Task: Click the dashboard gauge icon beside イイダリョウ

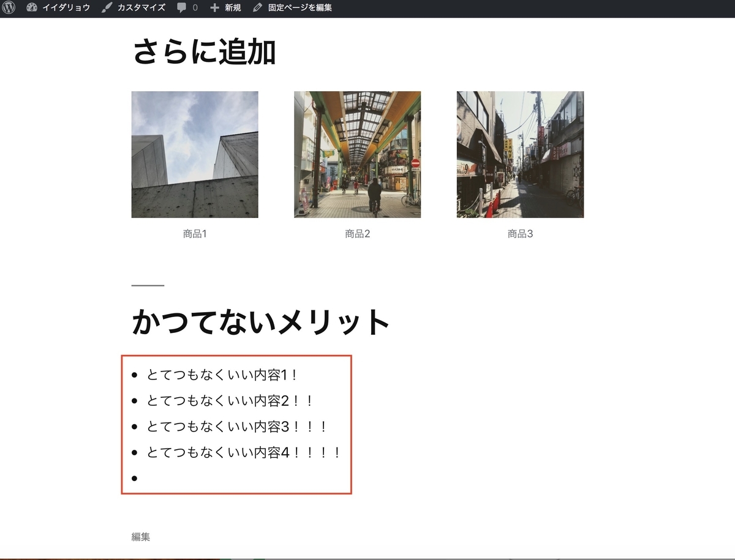Action: pos(32,8)
